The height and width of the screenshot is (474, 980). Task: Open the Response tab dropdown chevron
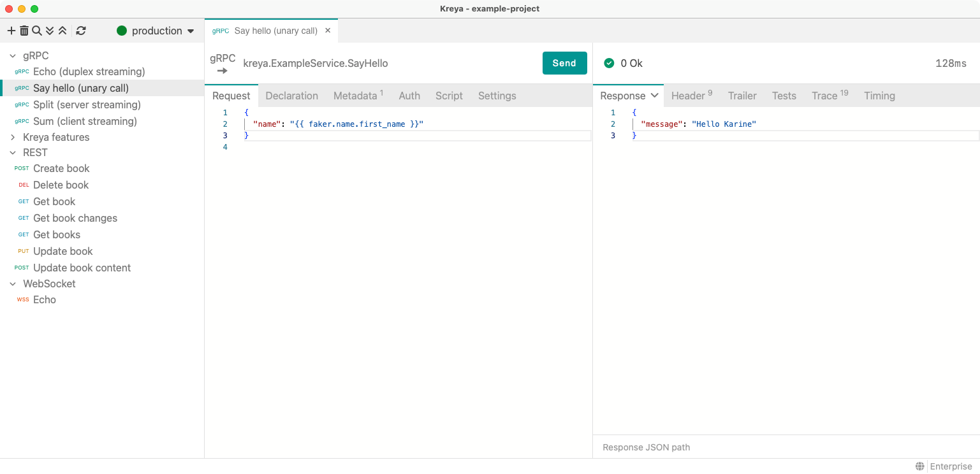[x=654, y=96]
